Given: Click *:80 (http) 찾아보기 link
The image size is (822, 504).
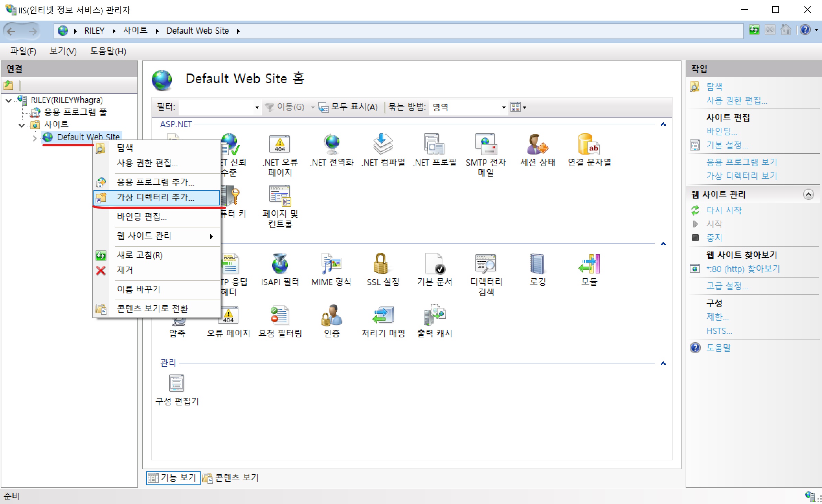Looking at the screenshot, I should (743, 269).
